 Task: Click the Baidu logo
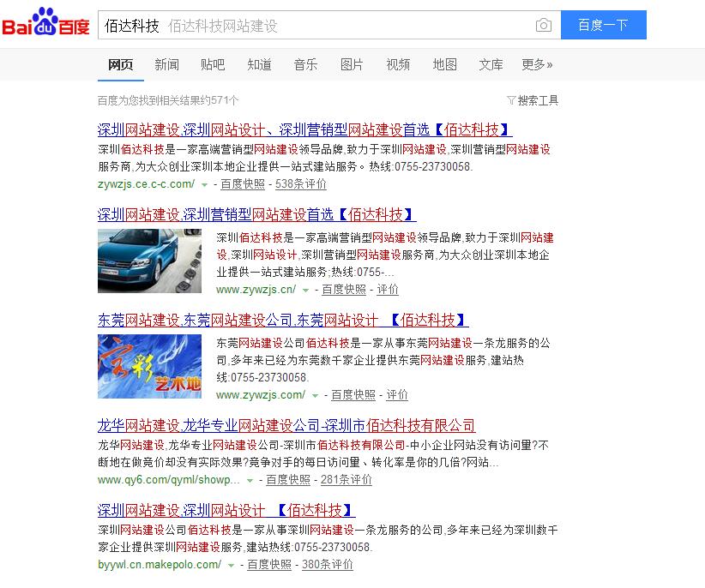pos(45,25)
